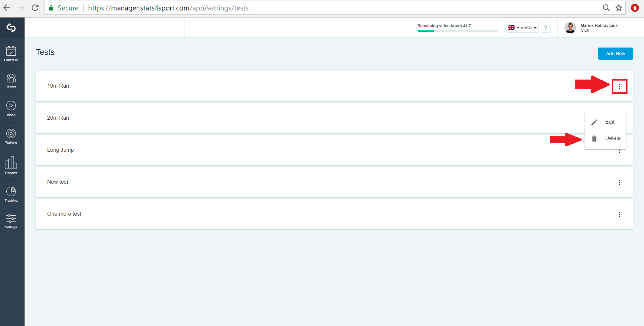Open Settings from the sidebar
Image resolution: width=644 pixels, height=326 pixels.
(11, 221)
